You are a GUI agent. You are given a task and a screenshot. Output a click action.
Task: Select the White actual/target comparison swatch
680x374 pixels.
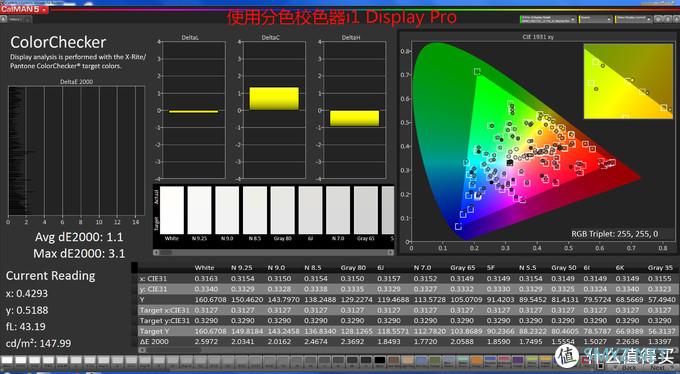[172, 210]
